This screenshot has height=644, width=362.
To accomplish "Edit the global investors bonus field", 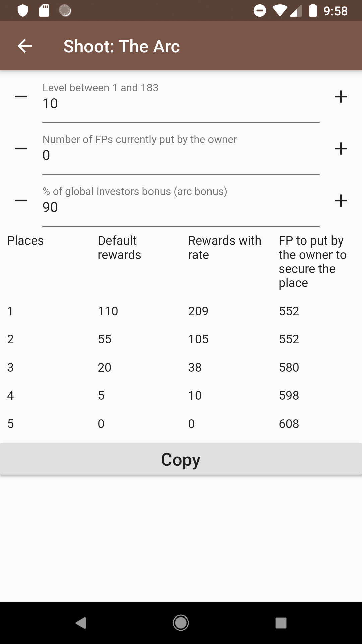I will pos(181,207).
